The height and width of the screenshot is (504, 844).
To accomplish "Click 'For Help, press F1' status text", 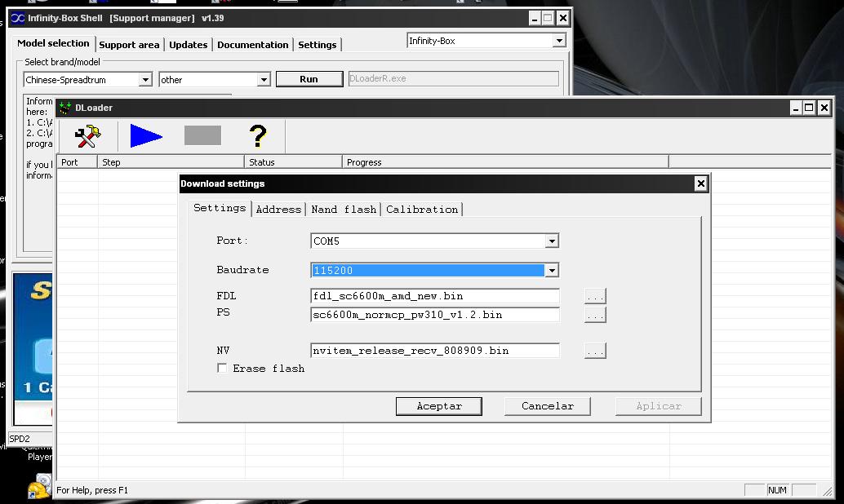I will pyautogui.click(x=92, y=490).
